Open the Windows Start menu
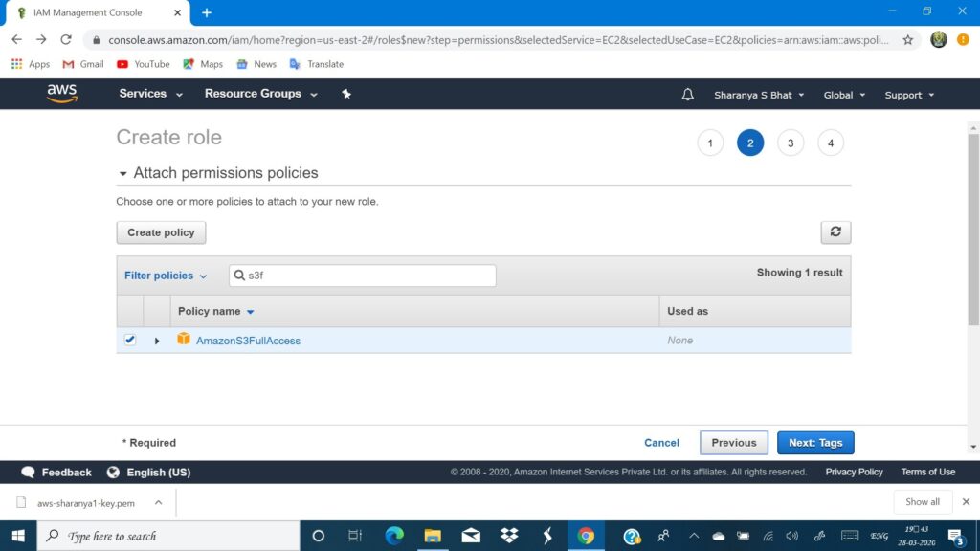This screenshot has width=980, height=551. coord(18,536)
